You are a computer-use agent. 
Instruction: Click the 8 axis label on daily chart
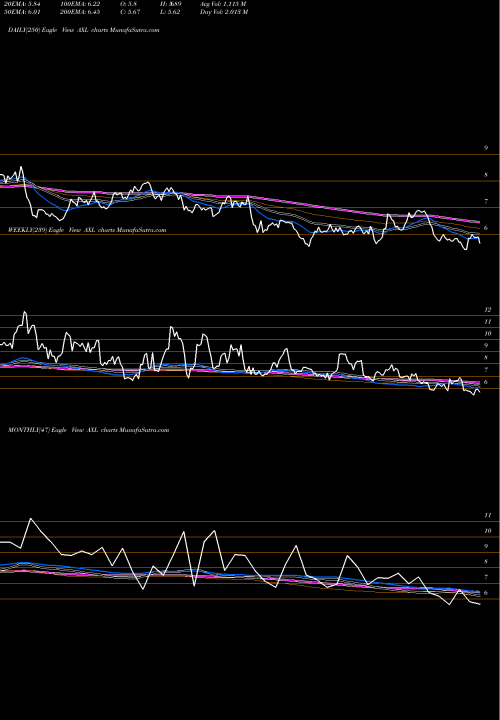(486, 175)
